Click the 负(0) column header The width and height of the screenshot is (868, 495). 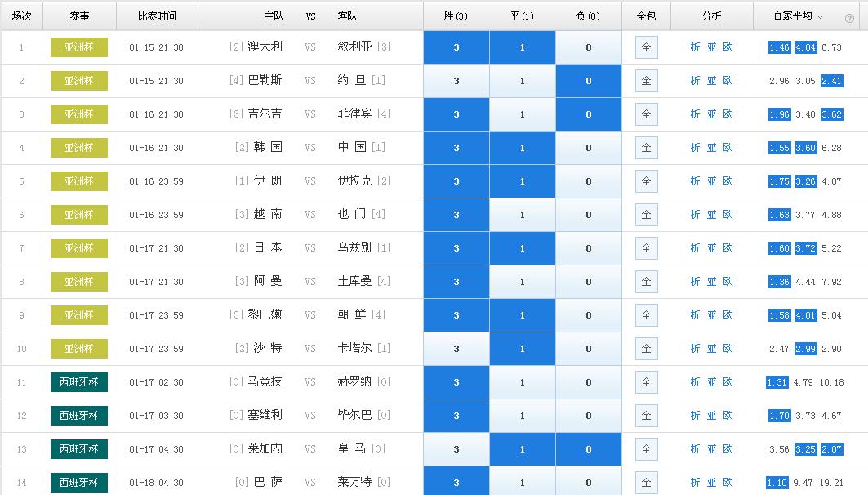point(588,16)
